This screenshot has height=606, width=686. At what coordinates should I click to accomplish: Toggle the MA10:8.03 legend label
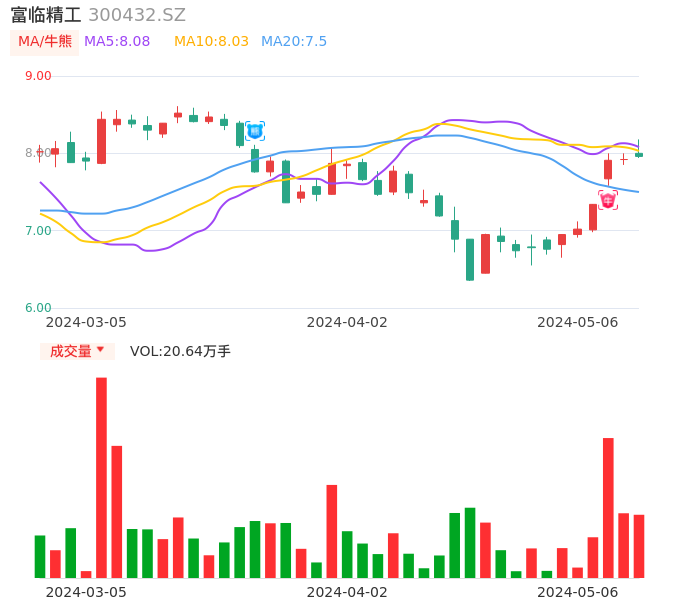[211, 42]
